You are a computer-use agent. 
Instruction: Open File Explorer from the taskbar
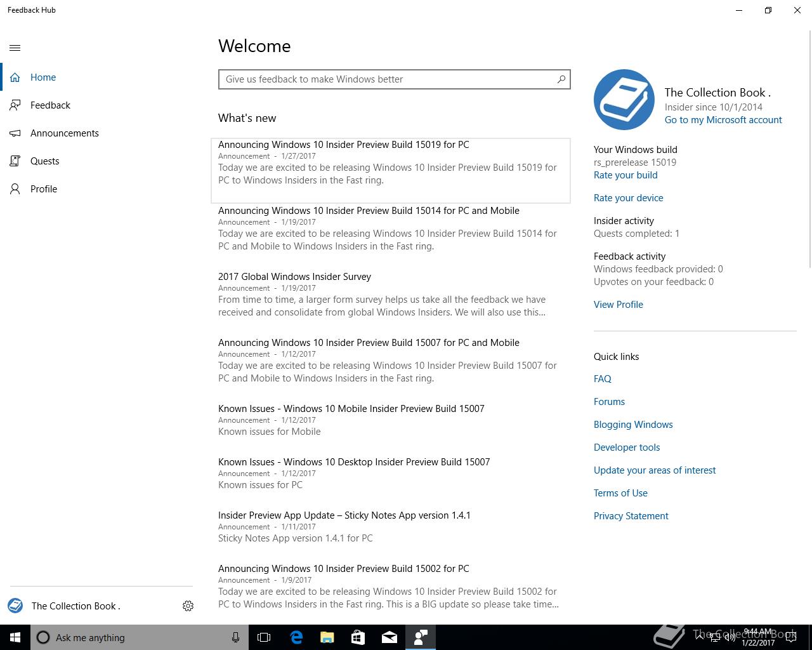click(x=327, y=637)
